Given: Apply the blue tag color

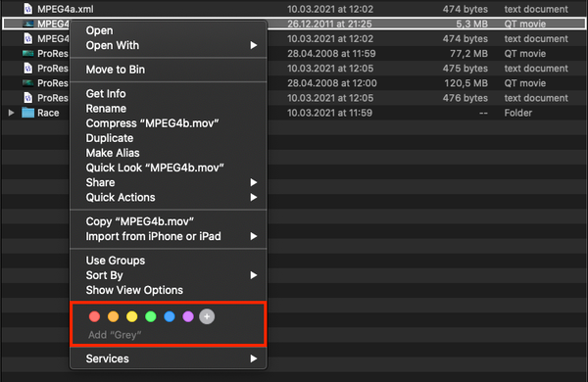Looking at the screenshot, I should [x=170, y=316].
